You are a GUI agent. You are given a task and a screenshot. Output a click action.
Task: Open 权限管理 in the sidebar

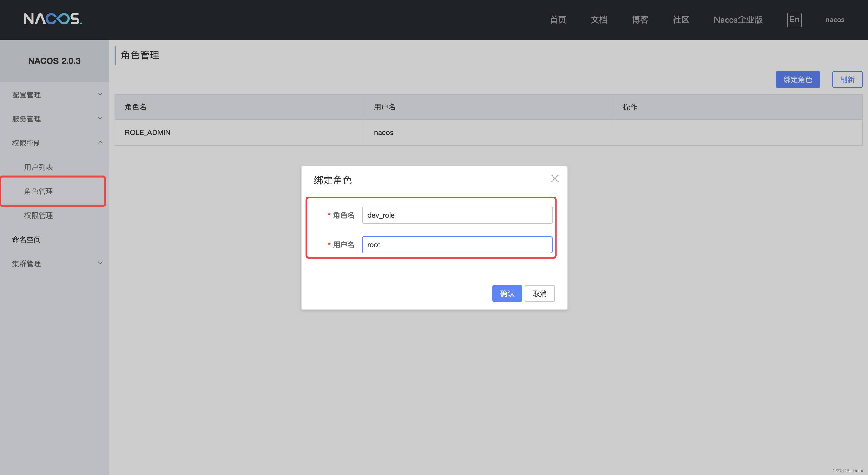coord(38,215)
